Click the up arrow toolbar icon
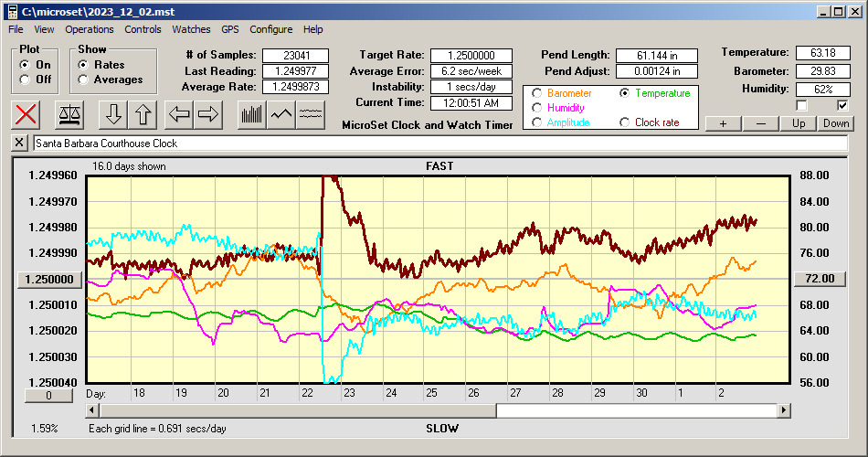 click(x=143, y=114)
